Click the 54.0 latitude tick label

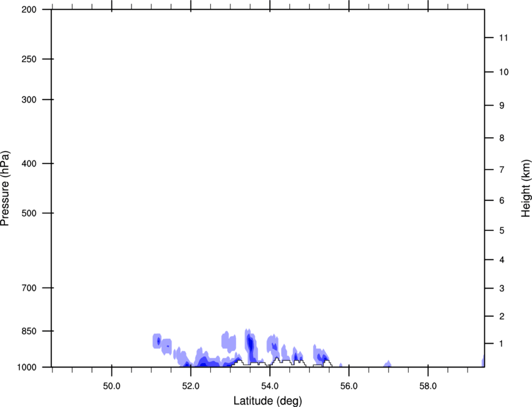270,386
